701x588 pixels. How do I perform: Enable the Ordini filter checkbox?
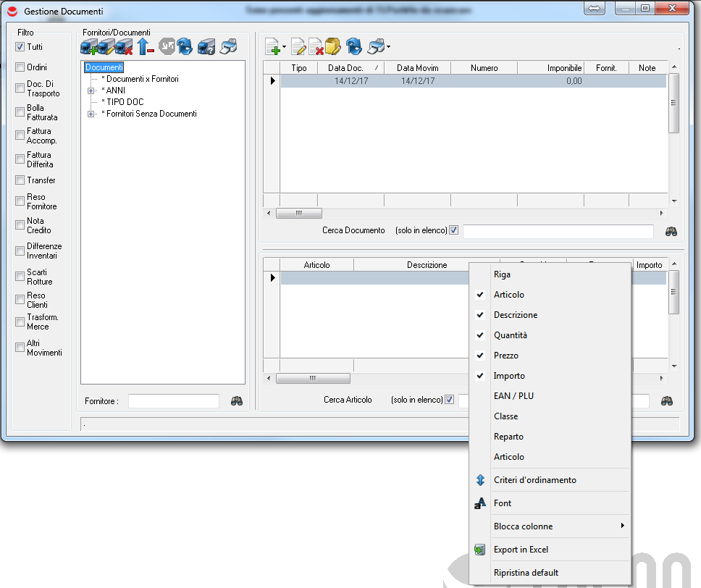(x=20, y=67)
